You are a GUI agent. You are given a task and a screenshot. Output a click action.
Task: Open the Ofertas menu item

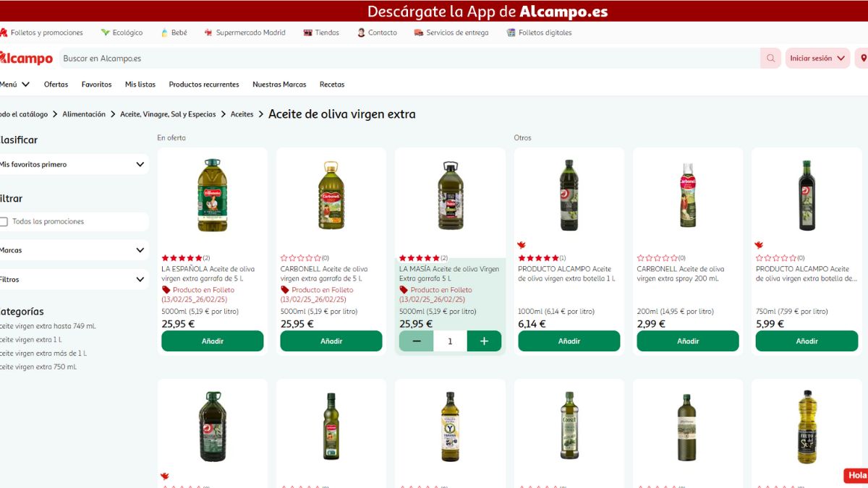56,85
